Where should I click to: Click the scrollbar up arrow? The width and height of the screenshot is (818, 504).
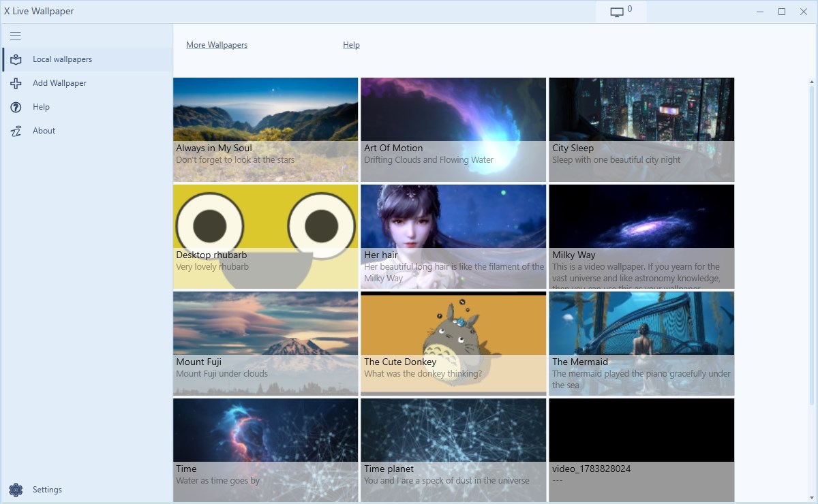[813, 81]
